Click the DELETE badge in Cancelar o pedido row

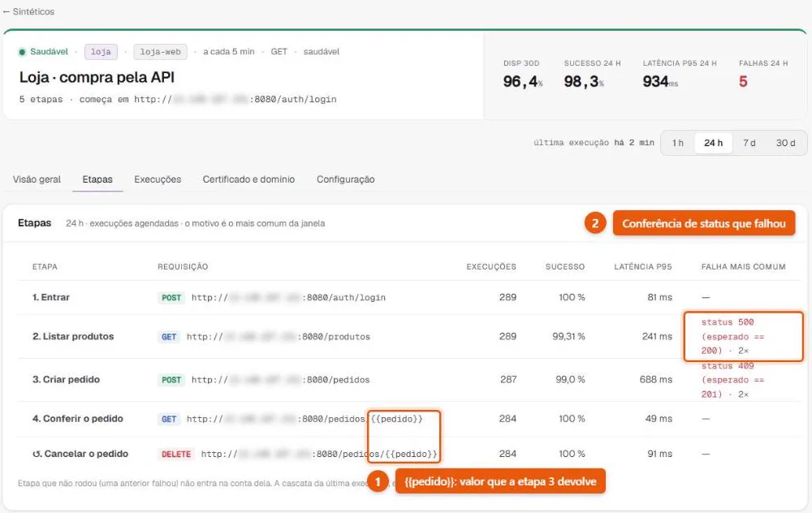(176, 454)
